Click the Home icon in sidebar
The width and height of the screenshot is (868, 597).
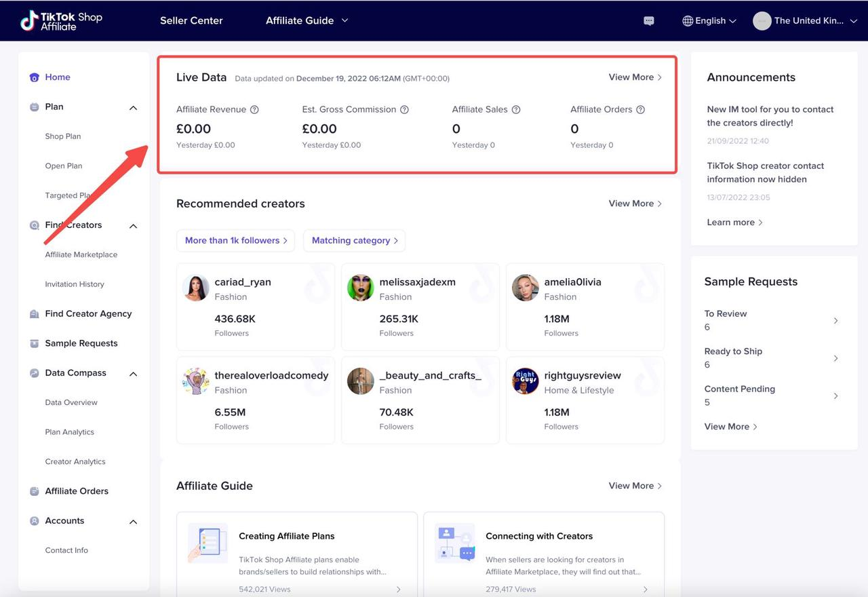click(x=35, y=77)
